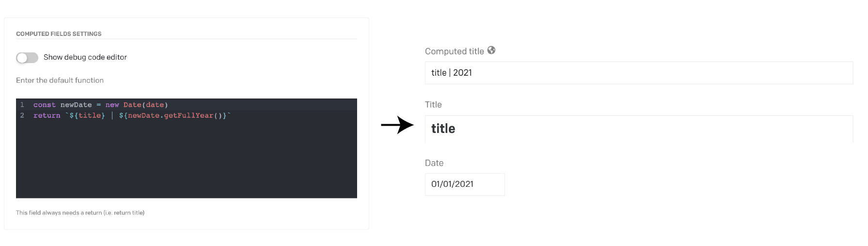
Task: Click the black arrow between the panels
Action: [397, 125]
